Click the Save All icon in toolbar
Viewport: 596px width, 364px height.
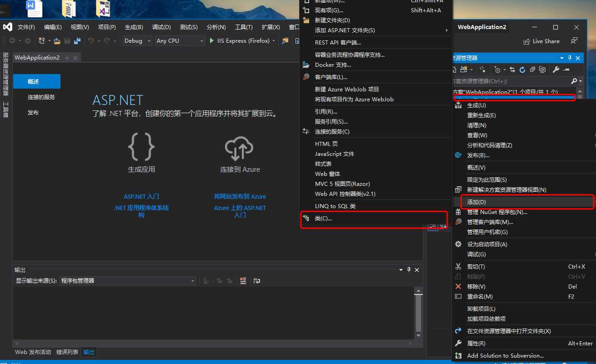pos(77,41)
